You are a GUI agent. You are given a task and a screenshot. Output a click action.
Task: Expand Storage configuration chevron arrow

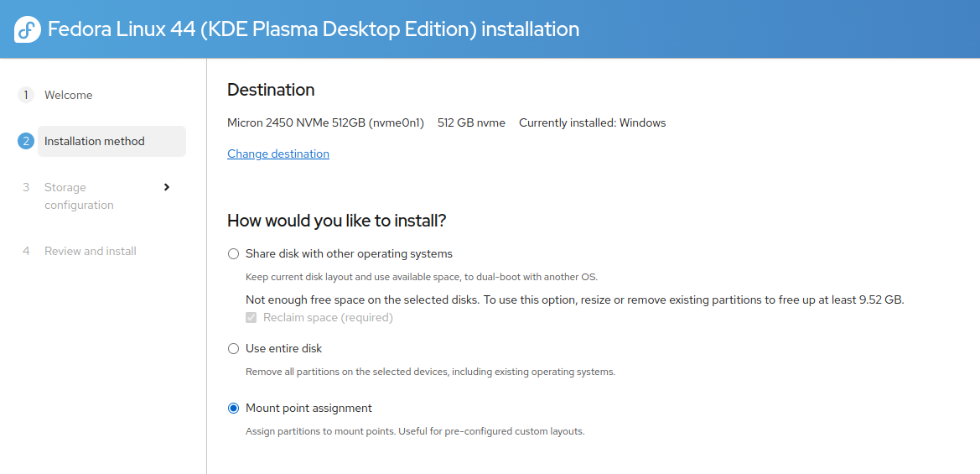[166, 187]
